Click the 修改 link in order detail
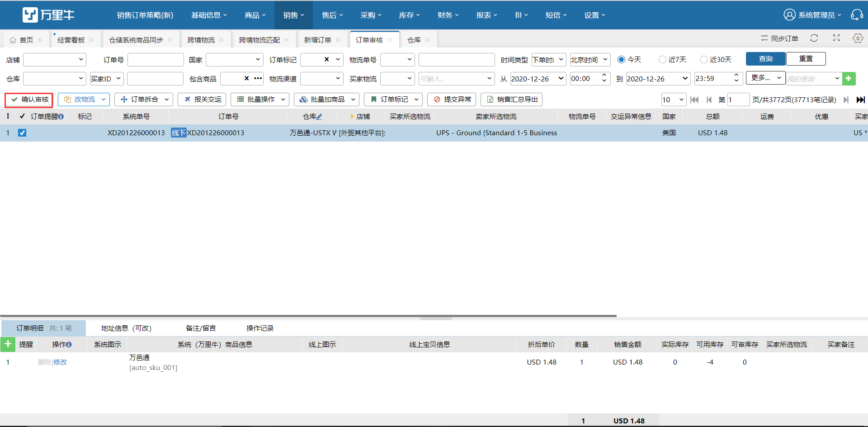868x427 pixels. point(60,362)
